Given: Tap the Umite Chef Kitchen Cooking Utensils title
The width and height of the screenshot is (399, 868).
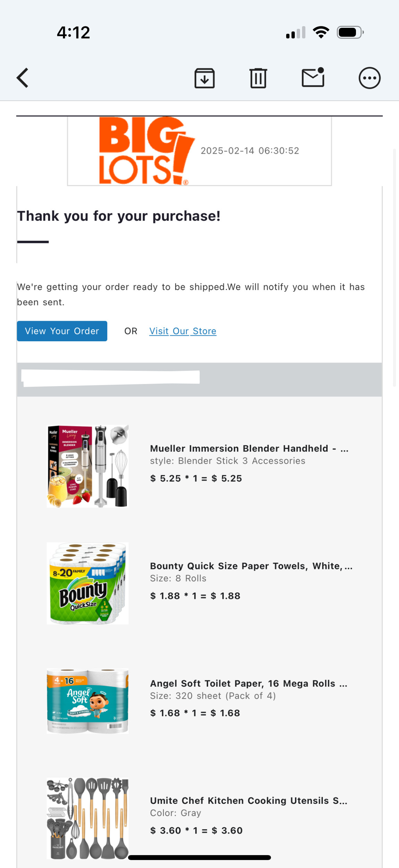Looking at the screenshot, I should tap(249, 801).
